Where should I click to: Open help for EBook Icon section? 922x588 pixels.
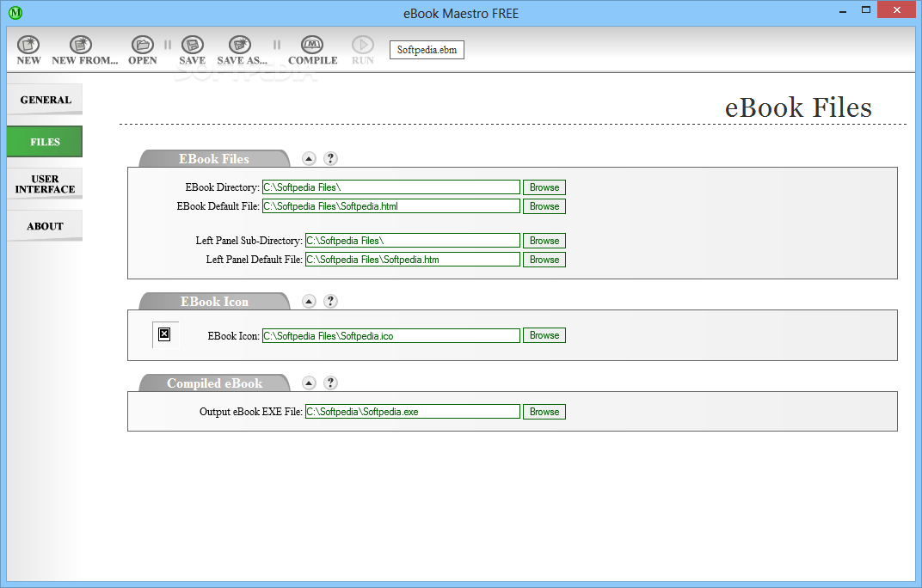[x=330, y=301]
